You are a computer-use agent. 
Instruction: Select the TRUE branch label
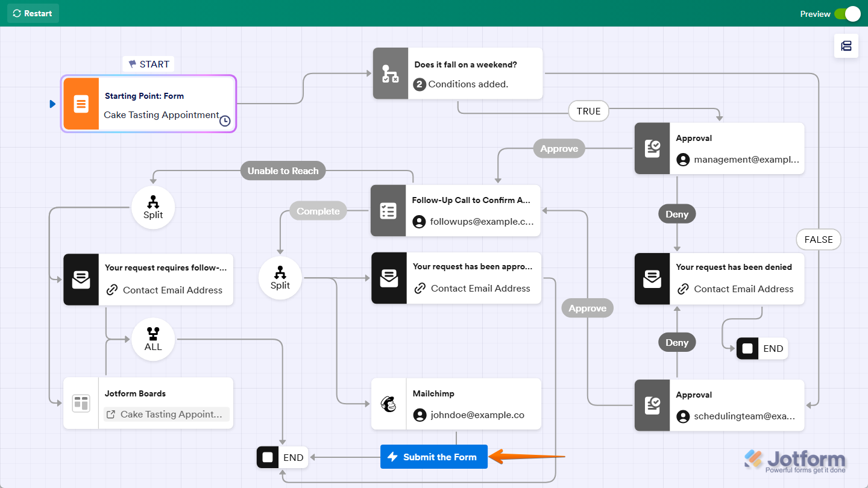588,111
